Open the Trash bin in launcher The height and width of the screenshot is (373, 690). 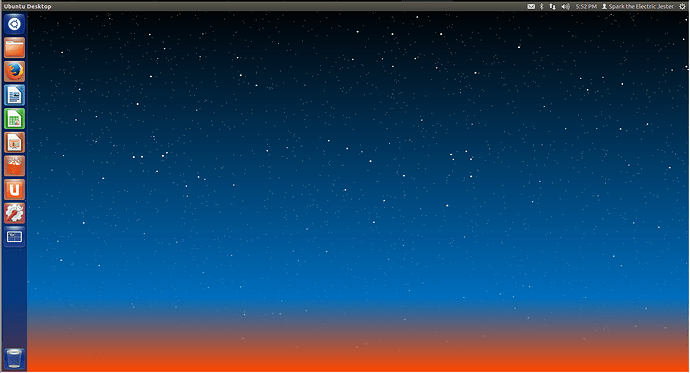(15, 358)
